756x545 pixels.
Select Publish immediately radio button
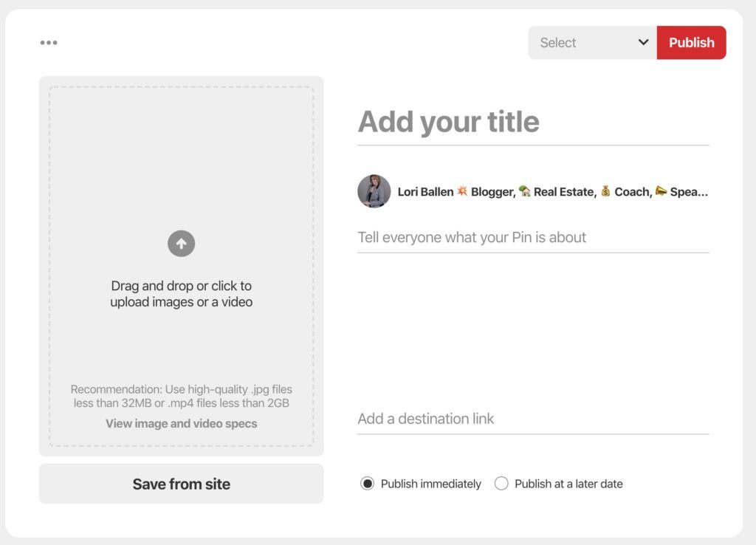click(367, 483)
